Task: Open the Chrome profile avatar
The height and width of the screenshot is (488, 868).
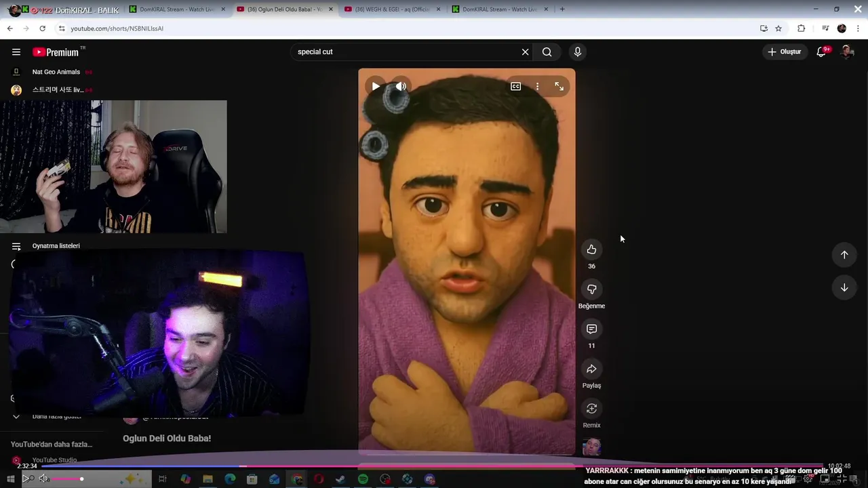Action: 842,28
